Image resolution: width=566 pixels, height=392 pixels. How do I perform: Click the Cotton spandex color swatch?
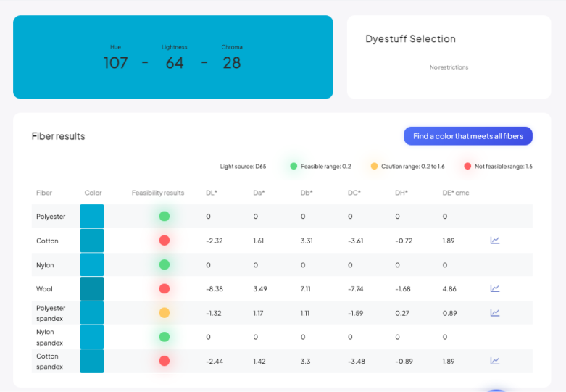[x=92, y=361]
